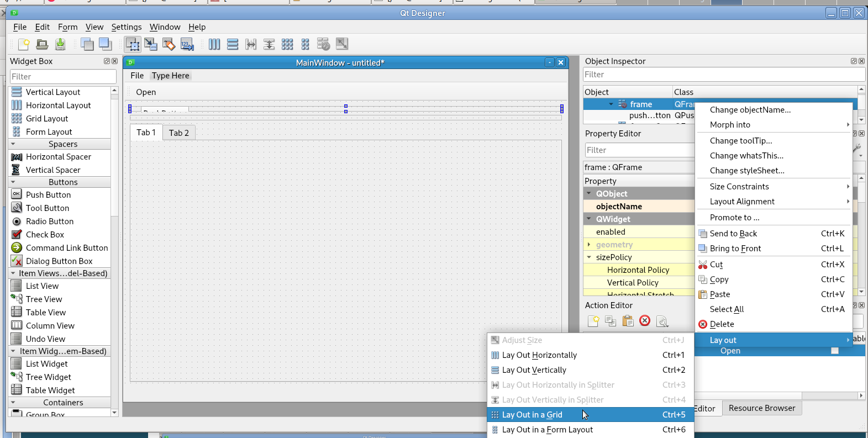Click the New Form toolbar icon

(x=24, y=44)
